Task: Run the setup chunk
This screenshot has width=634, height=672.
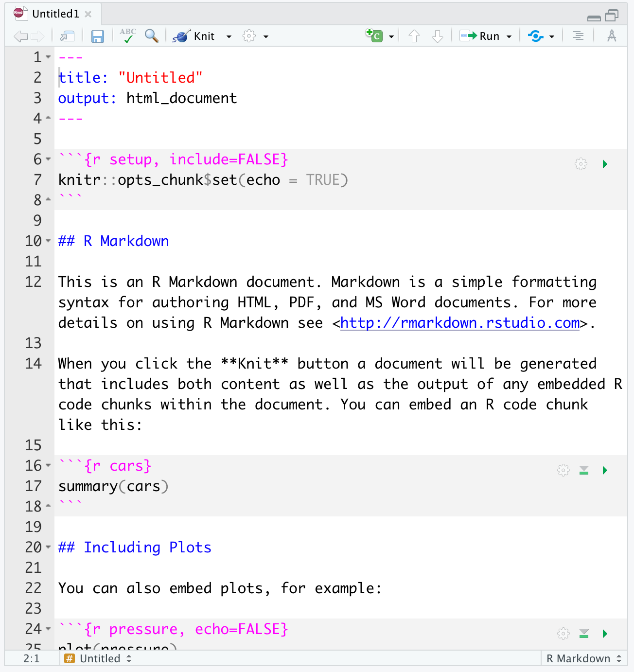Action: [x=605, y=164]
